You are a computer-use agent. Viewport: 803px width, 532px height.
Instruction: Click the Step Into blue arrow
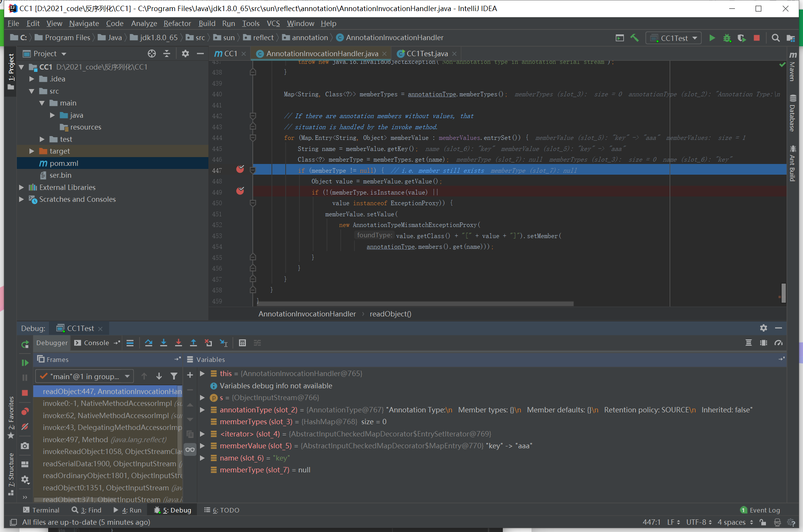pyautogui.click(x=164, y=343)
